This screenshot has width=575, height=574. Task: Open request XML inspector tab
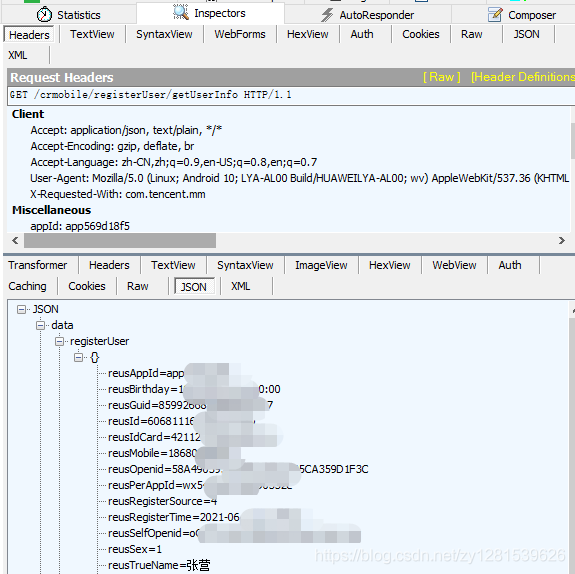pyautogui.click(x=18, y=55)
